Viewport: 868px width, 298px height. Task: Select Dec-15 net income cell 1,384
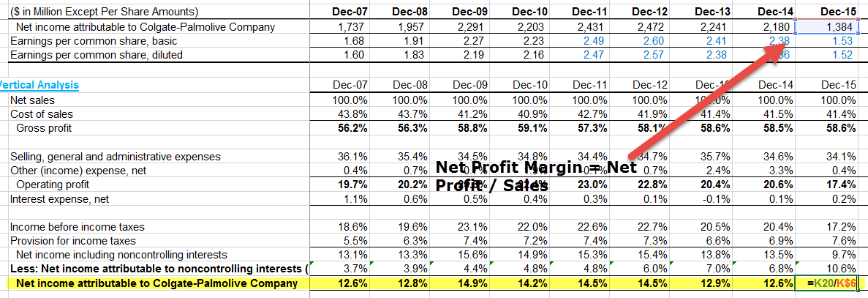[x=827, y=27]
